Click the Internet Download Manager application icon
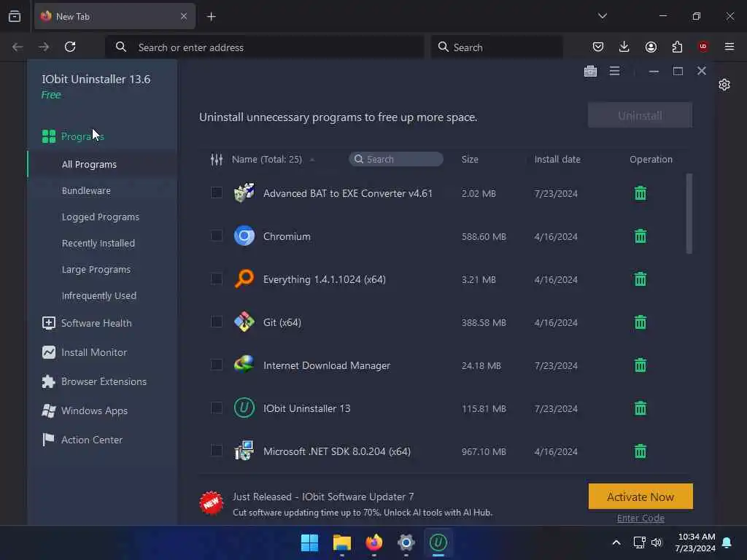Screen dimensions: 747x560 click(244, 365)
